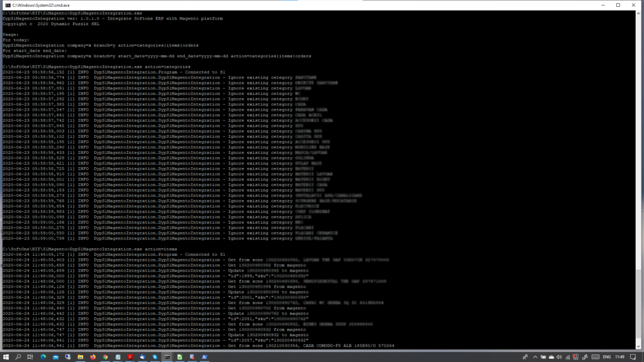644x362 pixels.
Task: Open Wi-Fi network tray icon
Action: [568, 357]
